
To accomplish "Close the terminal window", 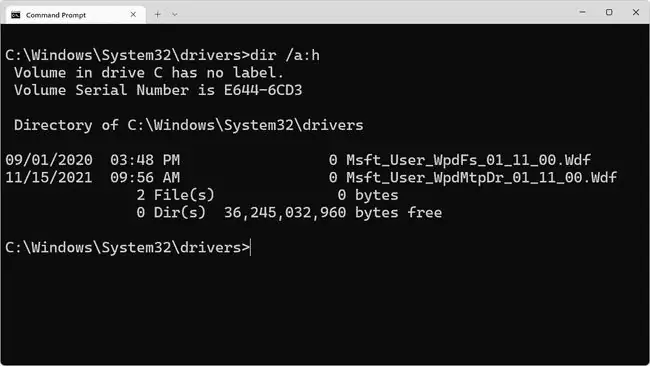I will click(x=635, y=12).
